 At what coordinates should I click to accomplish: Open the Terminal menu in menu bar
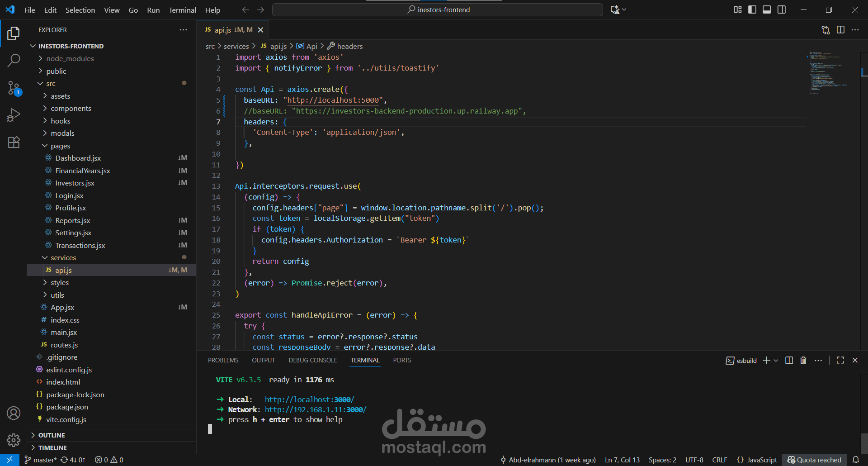[x=182, y=10]
